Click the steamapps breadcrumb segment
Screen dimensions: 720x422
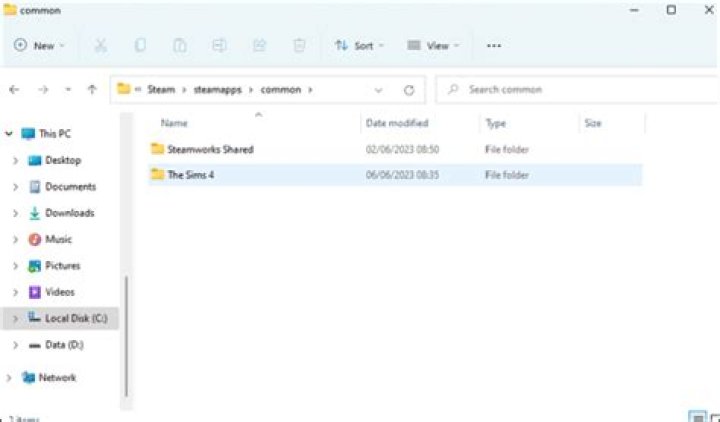pyautogui.click(x=217, y=90)
